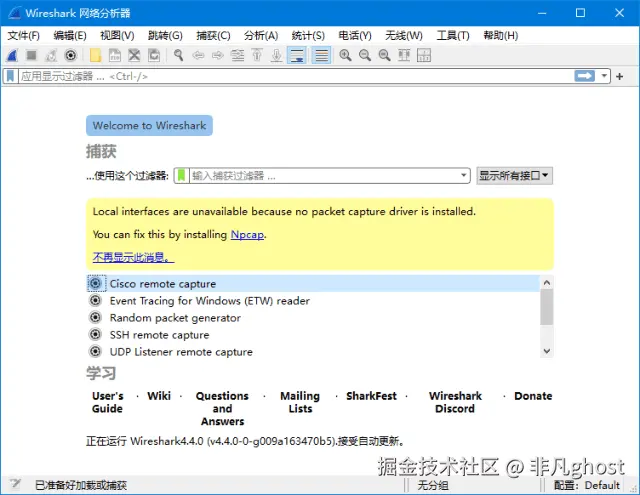Close this capture file toolbar icon
This screenshot has height=495, width=640.
(x=134, y=55)
